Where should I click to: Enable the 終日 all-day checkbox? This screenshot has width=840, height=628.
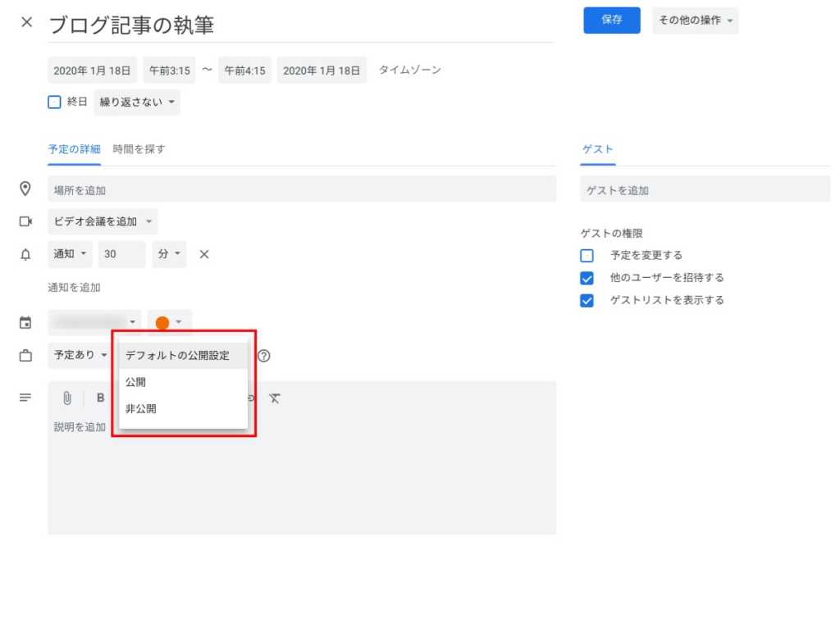(x=54, y=102)
